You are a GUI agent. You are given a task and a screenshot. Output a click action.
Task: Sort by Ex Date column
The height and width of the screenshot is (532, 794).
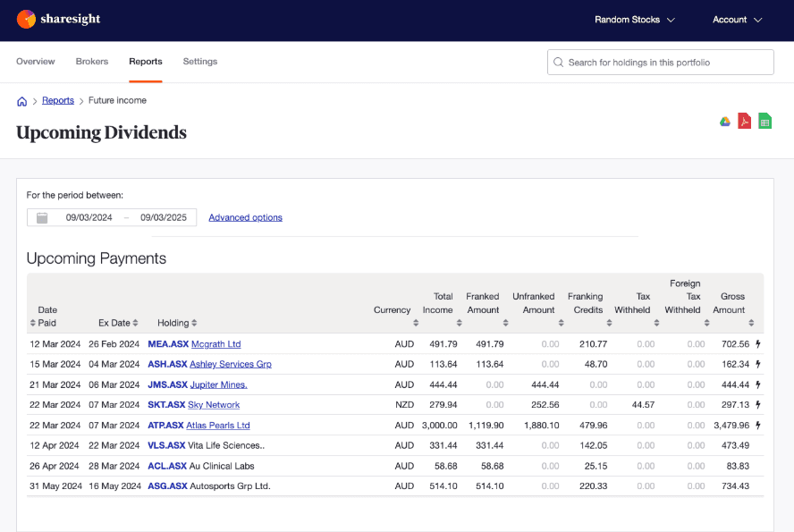click(x=135, y=323)
